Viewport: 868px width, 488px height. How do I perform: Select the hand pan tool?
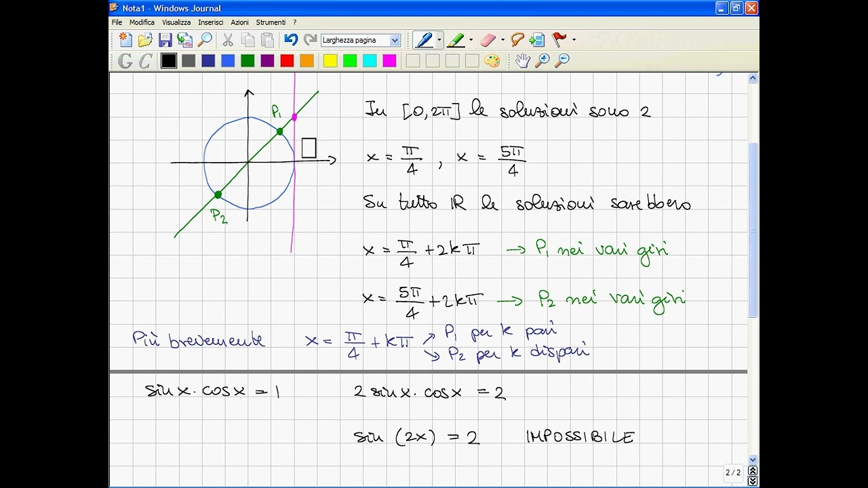pyautogui.click(x=522, y=61)
